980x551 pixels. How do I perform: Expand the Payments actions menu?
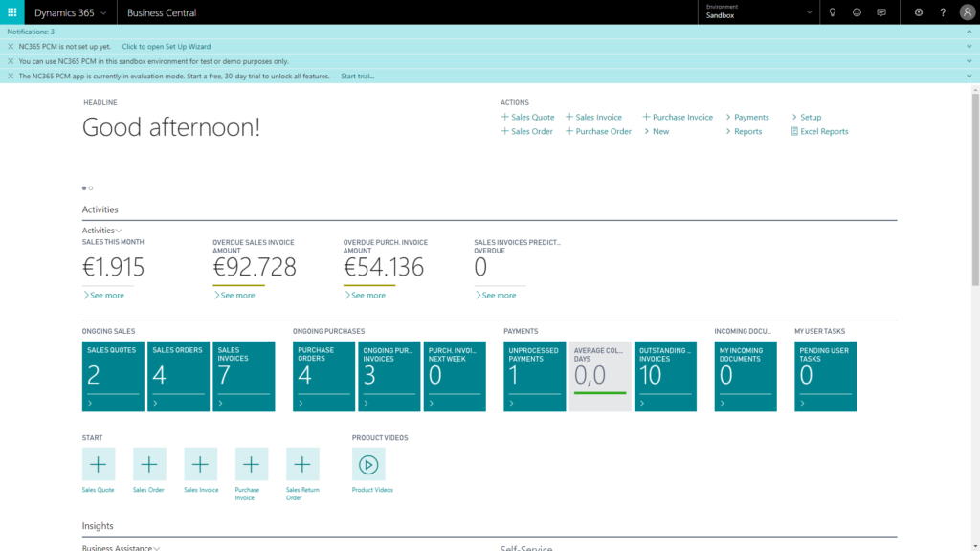point(746,117)
